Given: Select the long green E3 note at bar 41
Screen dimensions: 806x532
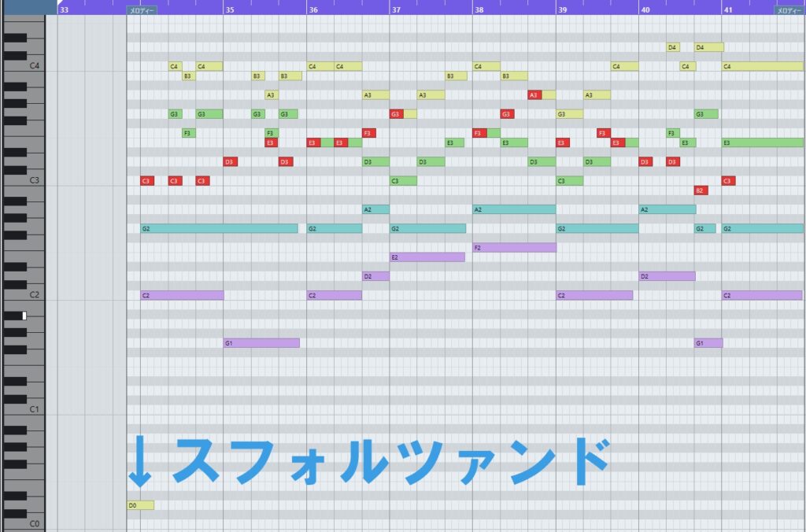Looking at the screenshot, I should coord(762,143).
